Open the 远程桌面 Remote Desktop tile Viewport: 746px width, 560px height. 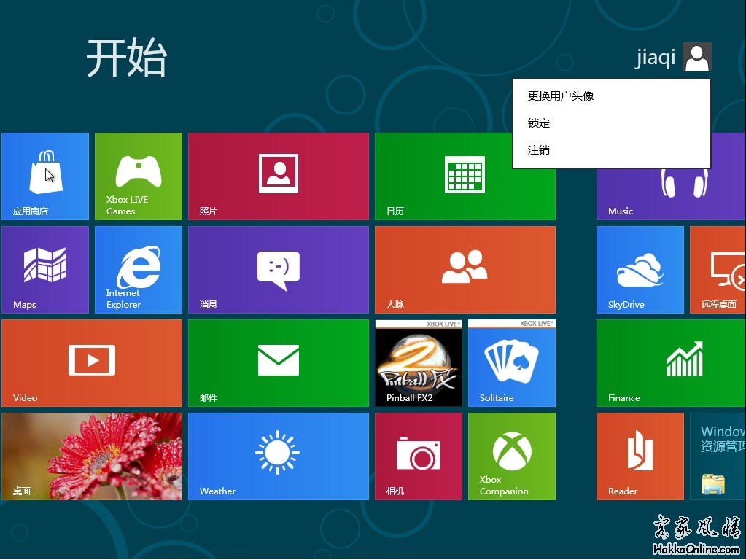718,270
